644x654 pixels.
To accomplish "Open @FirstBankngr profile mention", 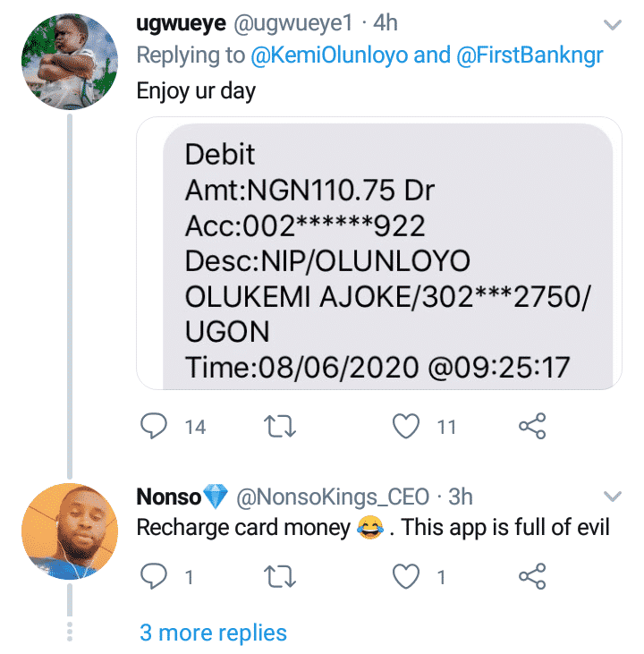I will [530, 55].
